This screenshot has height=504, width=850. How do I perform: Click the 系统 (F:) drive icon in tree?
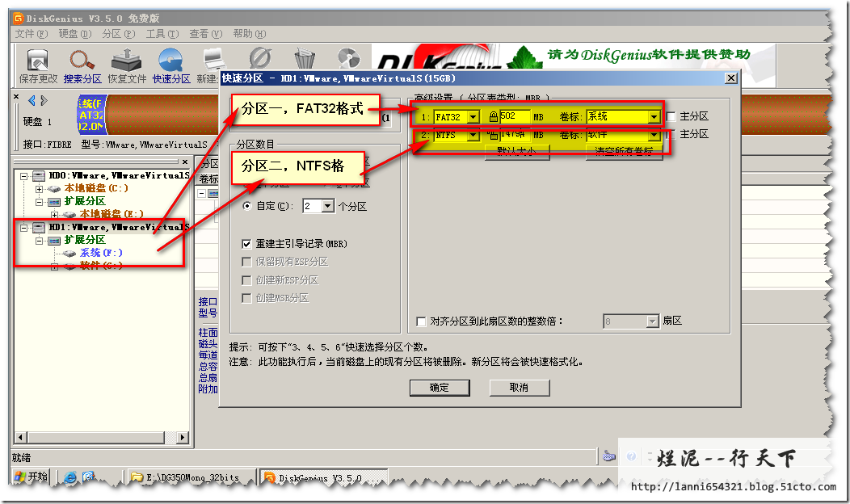point(69,253)
